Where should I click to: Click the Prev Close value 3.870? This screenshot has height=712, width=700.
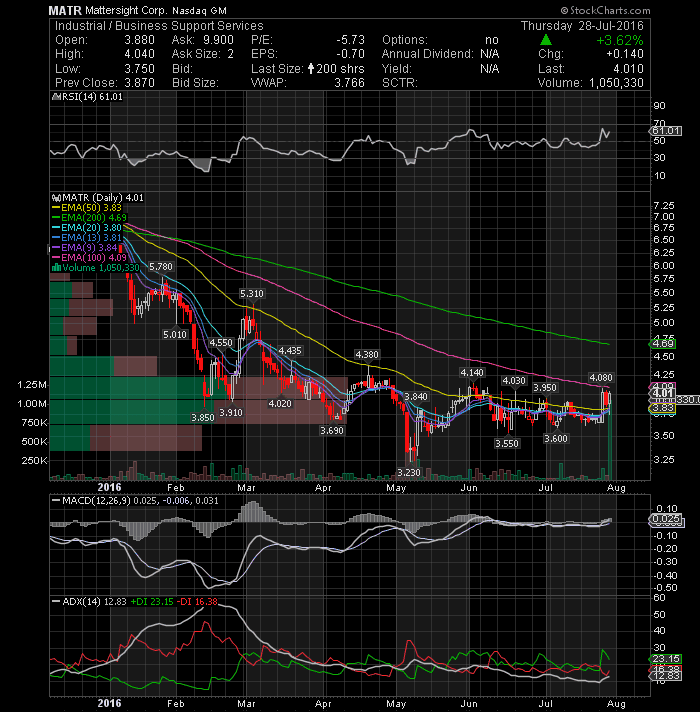pos(139,83)
